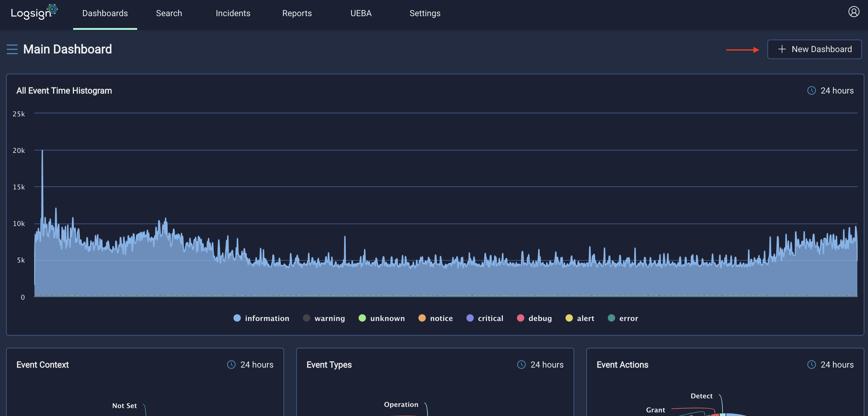Click the 25k y-axis label

pyautogui.click(x=19, y=114)
